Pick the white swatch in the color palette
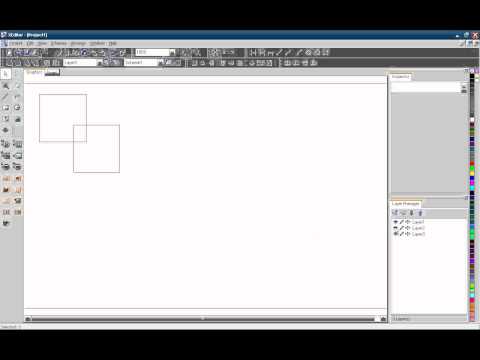The image size is (480, 360). [x=472, y=120]
